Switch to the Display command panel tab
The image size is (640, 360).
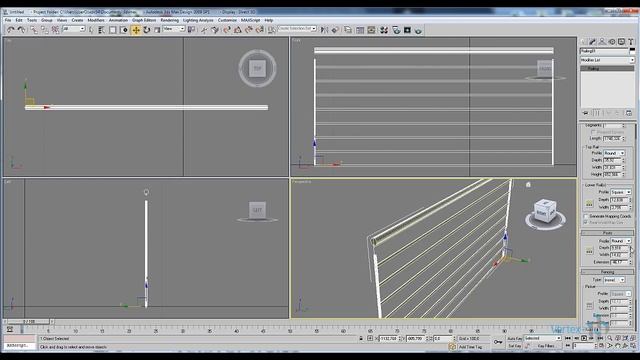coord(621,42)
